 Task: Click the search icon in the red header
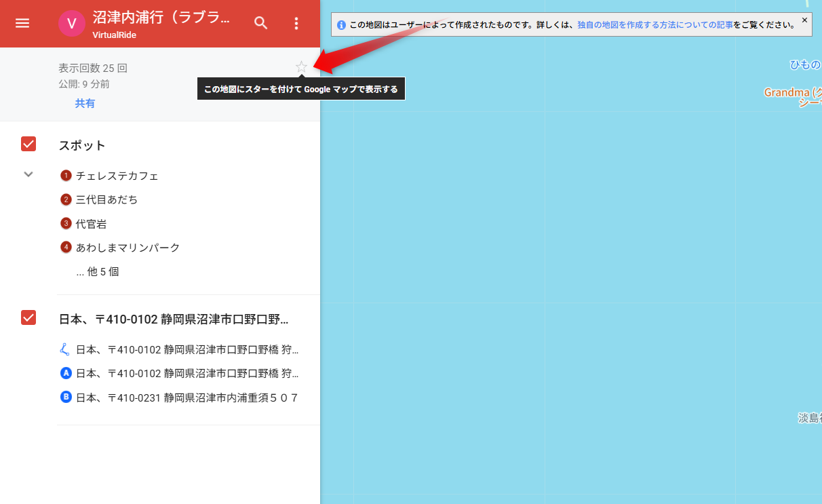(x=260, y=23)
